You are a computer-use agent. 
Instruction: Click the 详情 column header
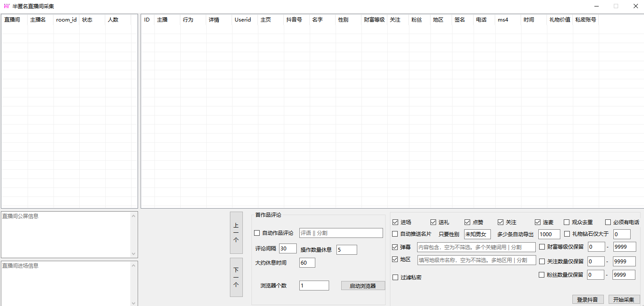coord(219,20)
